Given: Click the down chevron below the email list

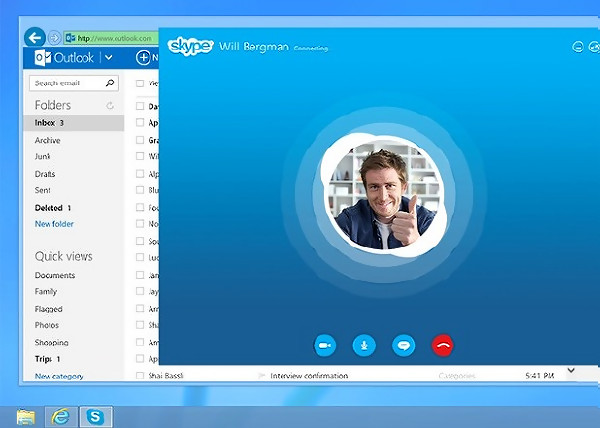Looking at the screenshot, I should (571, 370).
